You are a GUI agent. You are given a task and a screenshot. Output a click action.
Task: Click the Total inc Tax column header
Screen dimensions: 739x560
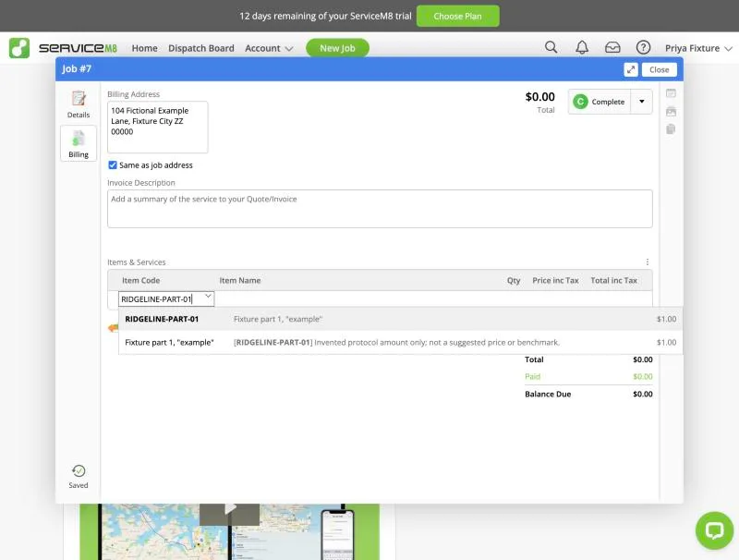(x=613, y=281)
